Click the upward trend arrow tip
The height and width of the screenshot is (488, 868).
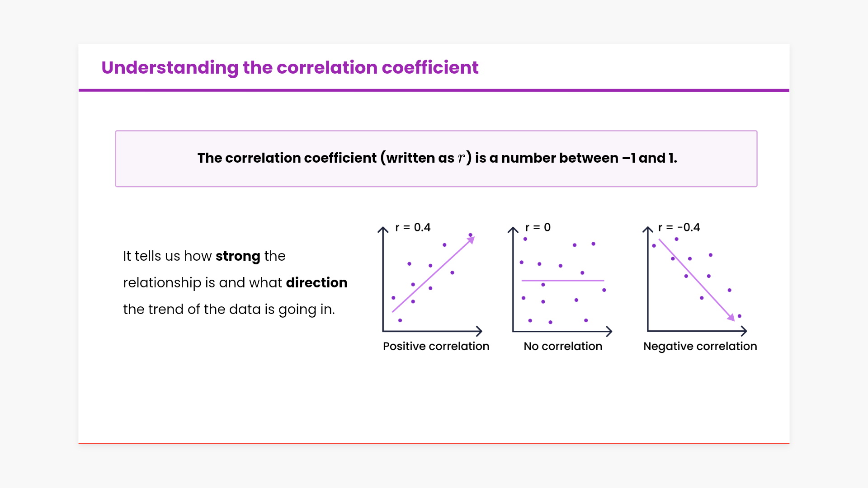(472, 239)
